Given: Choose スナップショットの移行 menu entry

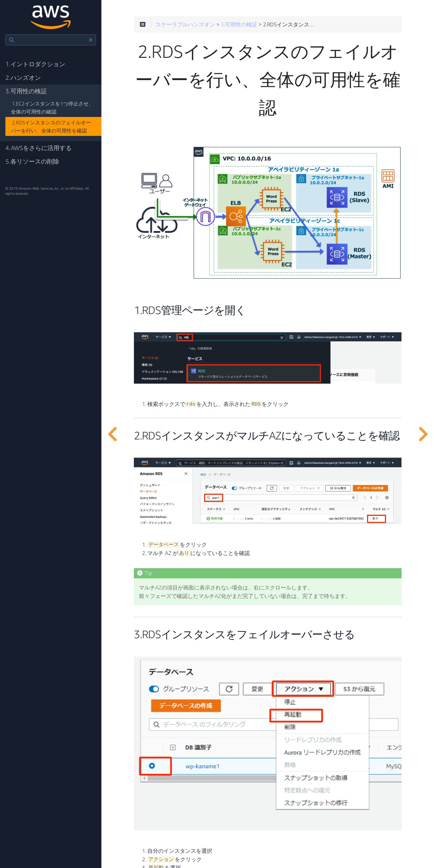Looking at the screenshot, I should [316, 802].
